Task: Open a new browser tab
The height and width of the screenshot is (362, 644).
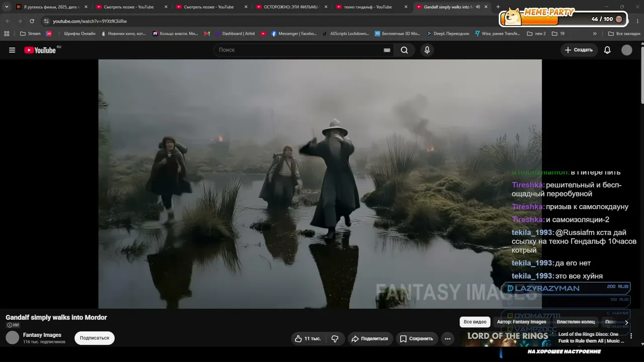Action: (x=498, y=7)
